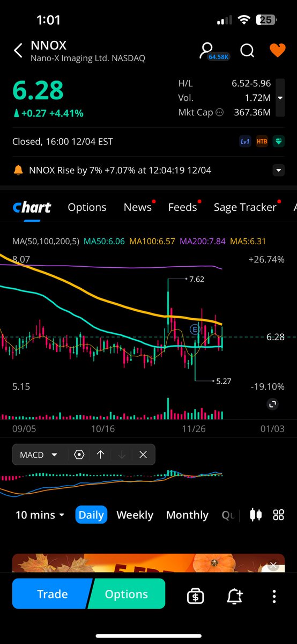Open the Feeds tab
Viewport: 297px width, 644px height.
[x=183, y=207]
